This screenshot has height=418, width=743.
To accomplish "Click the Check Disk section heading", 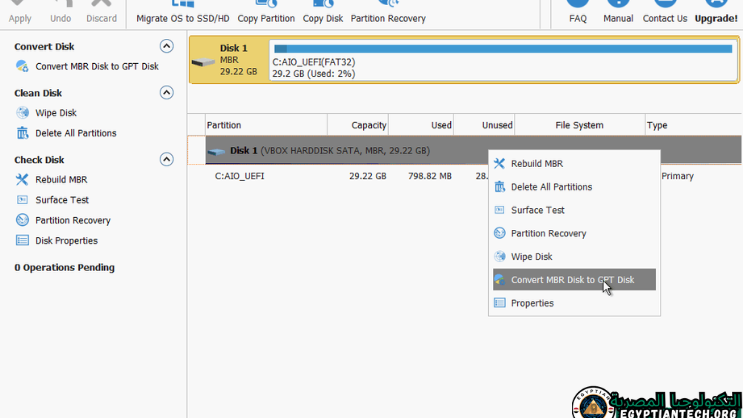I will click(39, 160).
